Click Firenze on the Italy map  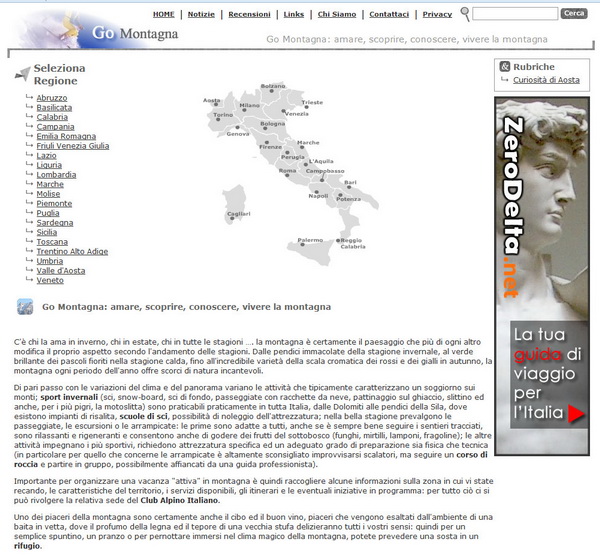pyautogui.click(x=270, y=147)
